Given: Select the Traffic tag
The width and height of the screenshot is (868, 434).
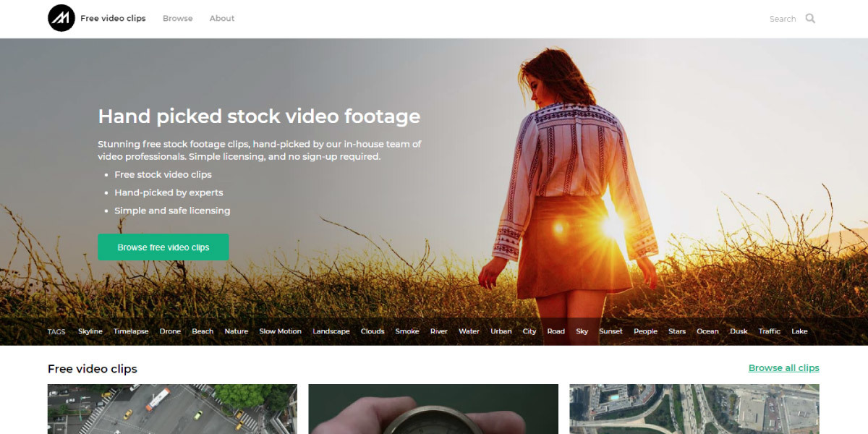Looking at the screenshot, I should point(770,331).
